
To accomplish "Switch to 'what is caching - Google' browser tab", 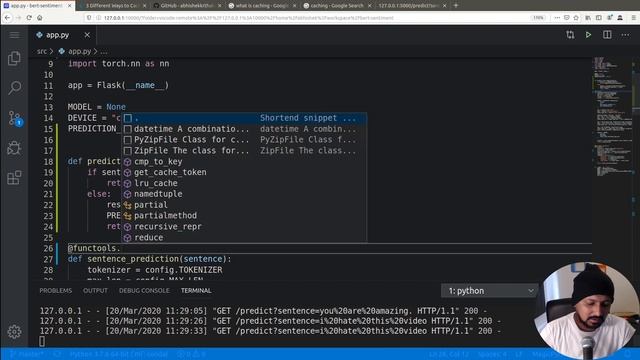I will 262,6.
